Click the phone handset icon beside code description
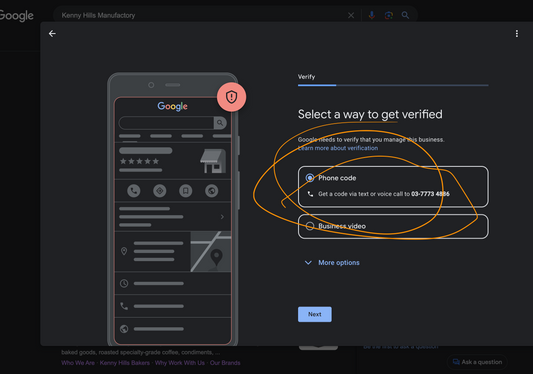 pyautogui.click(x=310, y=194)
